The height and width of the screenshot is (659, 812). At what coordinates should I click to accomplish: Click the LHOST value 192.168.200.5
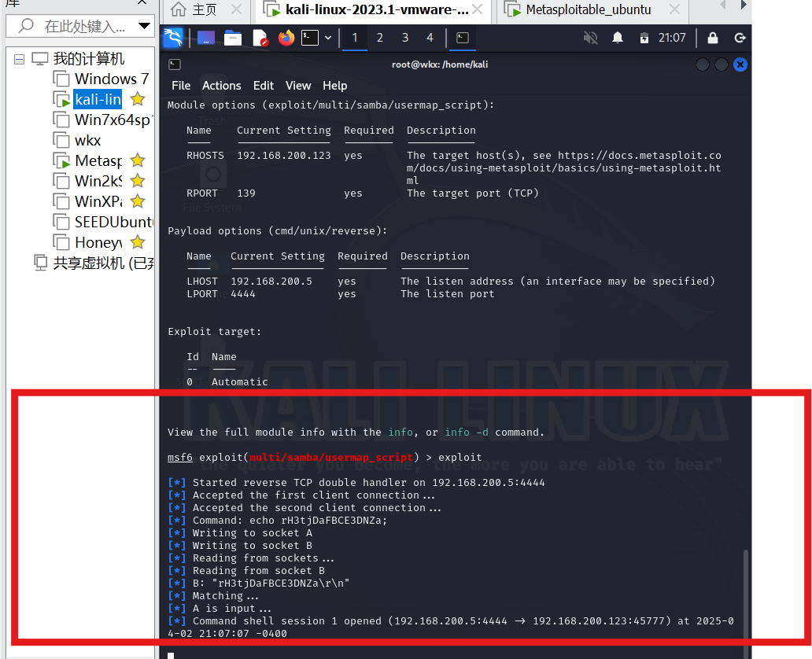271,281
